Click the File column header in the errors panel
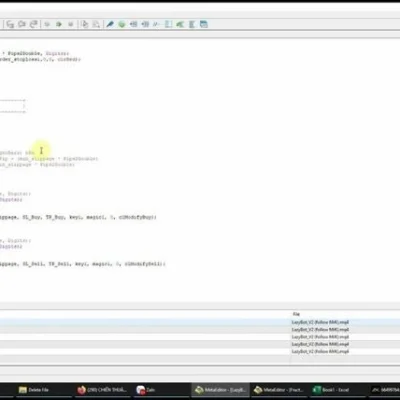400x400 pixels. point(296,314)
